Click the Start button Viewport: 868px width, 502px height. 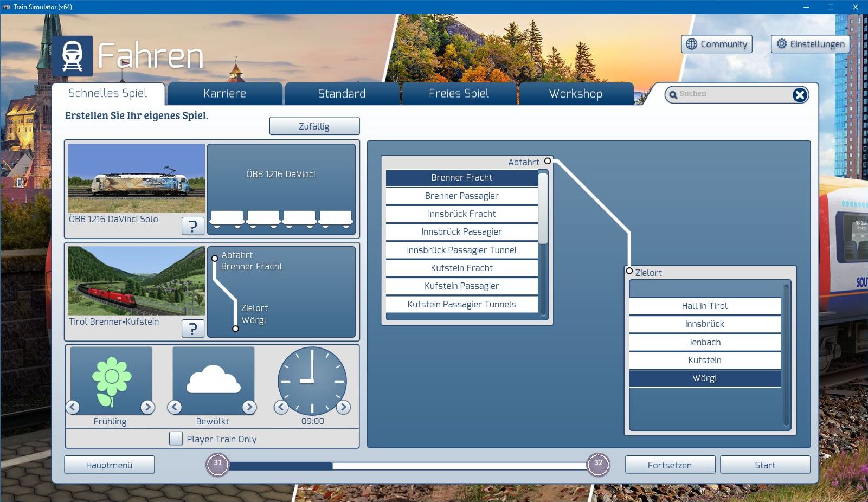[765, 465]
